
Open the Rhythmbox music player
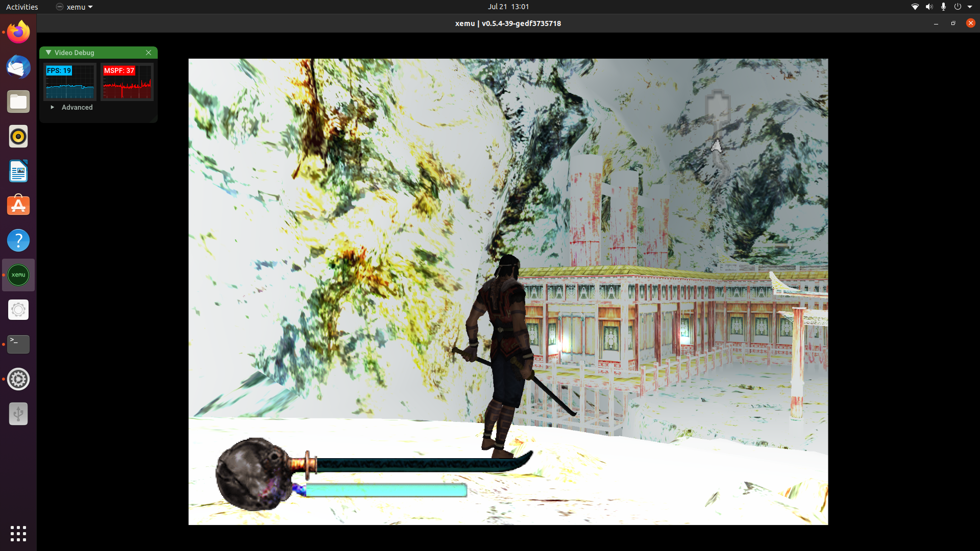tap(18, 136)
